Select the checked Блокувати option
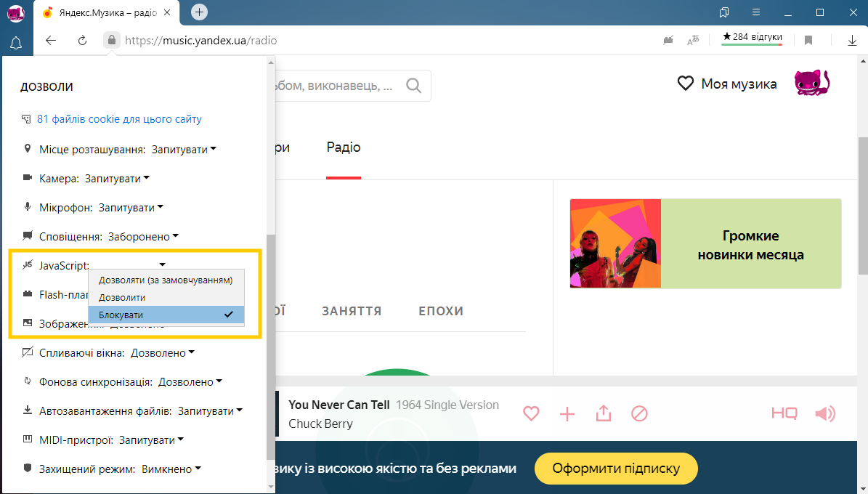Viewport: 868px width, 494px height. click(166, 315)
